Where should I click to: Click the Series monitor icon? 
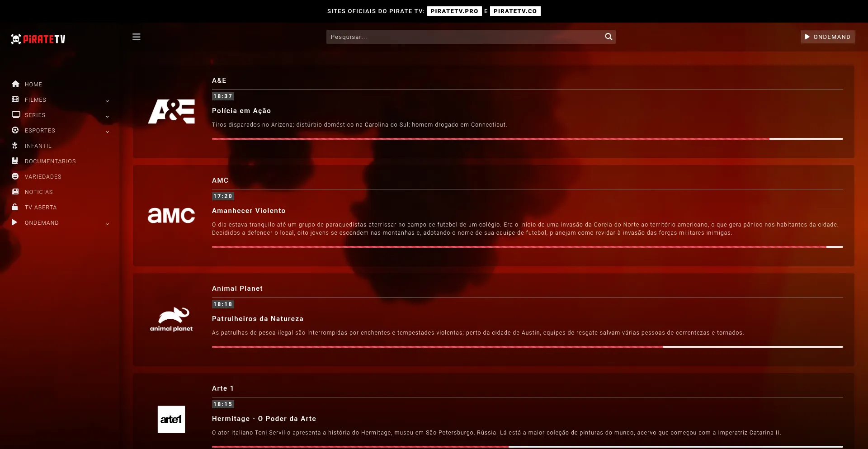pyautogui.click(x=16, y=115)
